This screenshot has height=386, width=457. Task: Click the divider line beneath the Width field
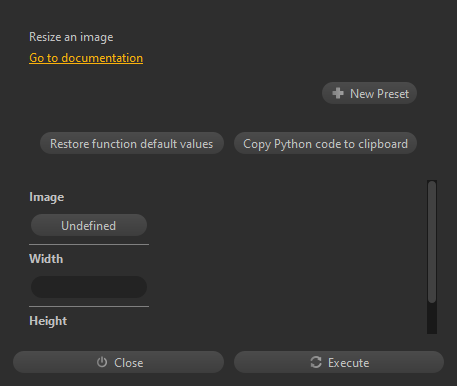[89, 306]
